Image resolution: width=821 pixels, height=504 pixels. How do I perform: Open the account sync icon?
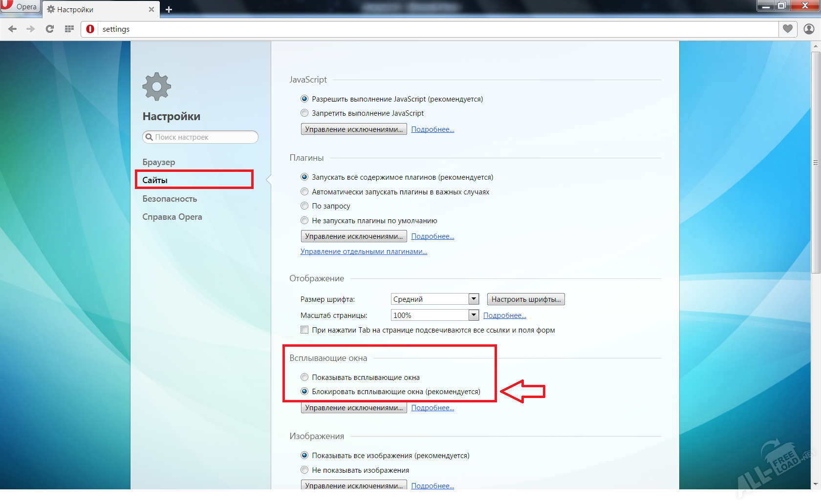(808, 29)
